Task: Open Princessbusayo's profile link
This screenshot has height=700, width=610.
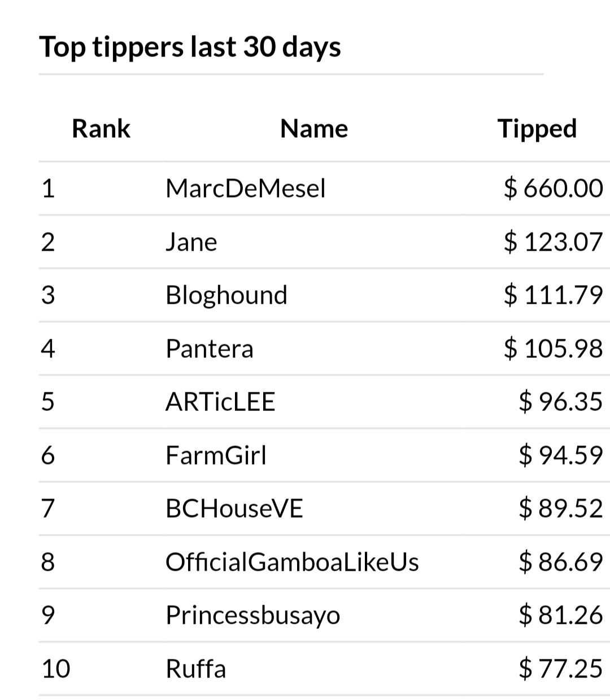Action: (x=253, y=615)
